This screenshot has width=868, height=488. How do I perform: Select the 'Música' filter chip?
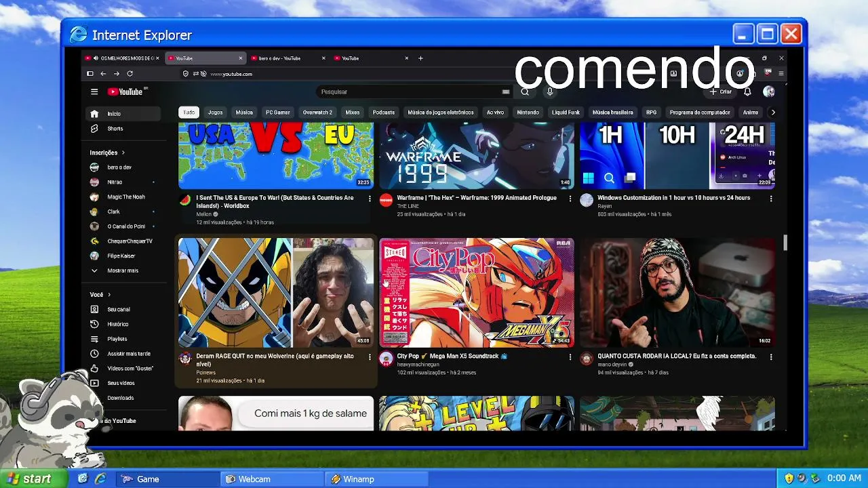pos(244,113)
